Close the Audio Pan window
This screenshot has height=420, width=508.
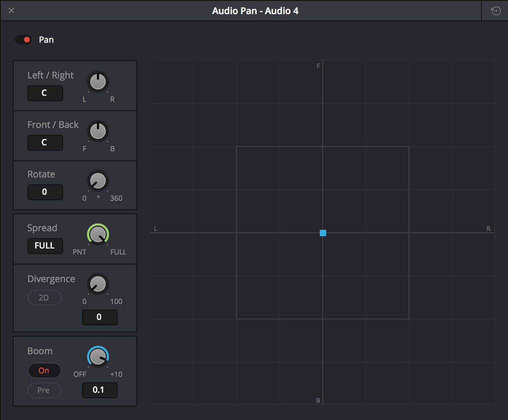click(11, 11)
